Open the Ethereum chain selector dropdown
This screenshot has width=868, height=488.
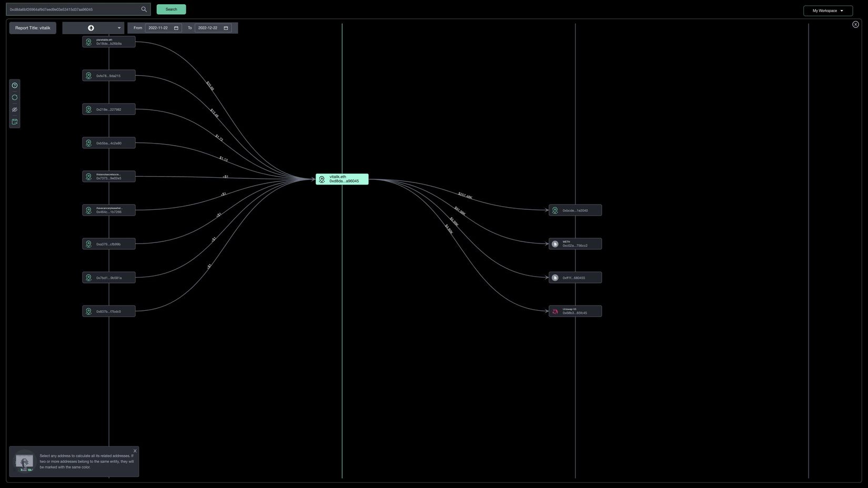click(93, 28)
